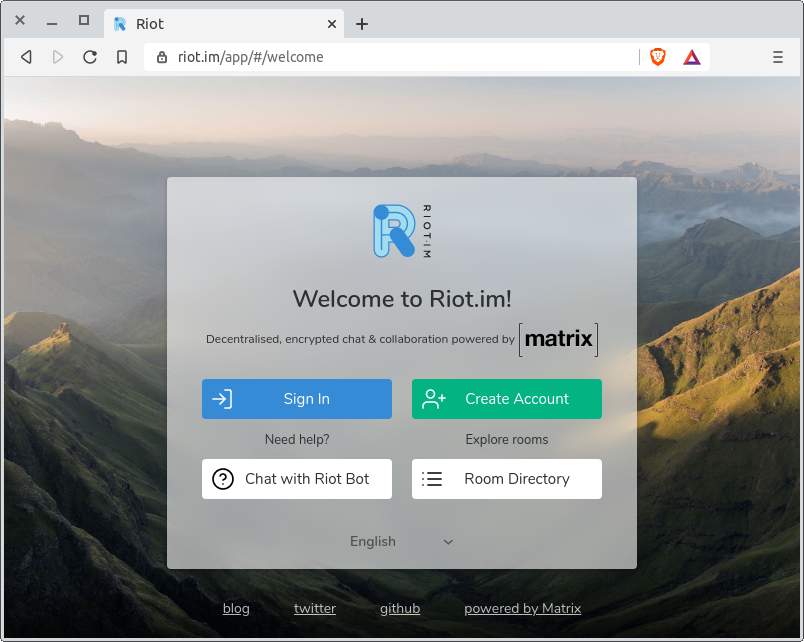Expand the English language dropdown
The image size is (804, 642).
click(401, 541)
